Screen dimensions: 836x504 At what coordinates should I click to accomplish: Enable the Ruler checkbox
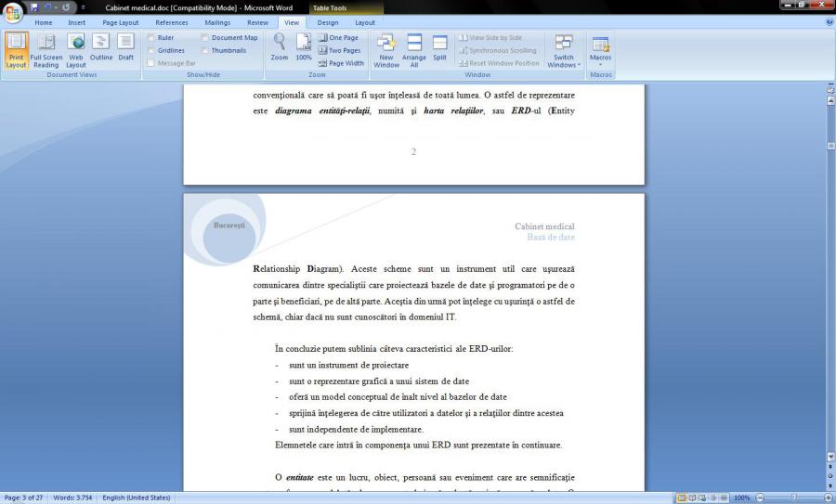click(x=151, y=38)
